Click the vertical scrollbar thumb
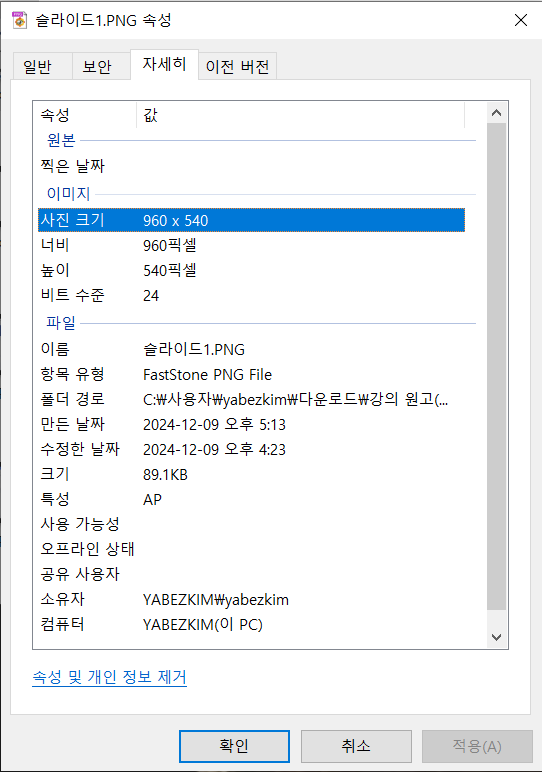The height and width of the screenshot is (772, 542). point(496,367)
